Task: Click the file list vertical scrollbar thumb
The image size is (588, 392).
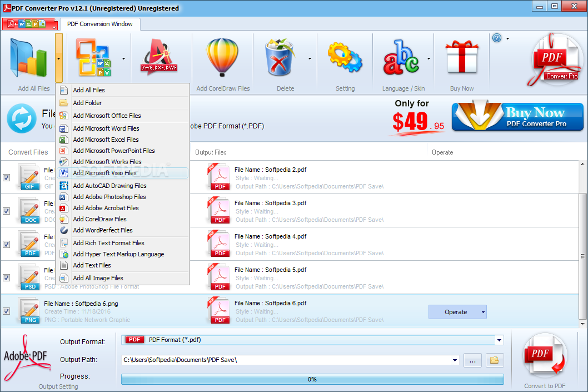Action: pos(582,256)
